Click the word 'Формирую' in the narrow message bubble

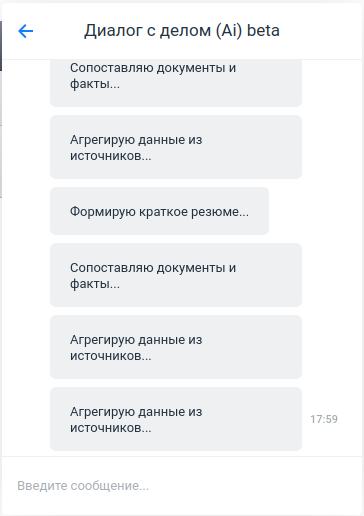pyautogui.click(x=103, y=212)
